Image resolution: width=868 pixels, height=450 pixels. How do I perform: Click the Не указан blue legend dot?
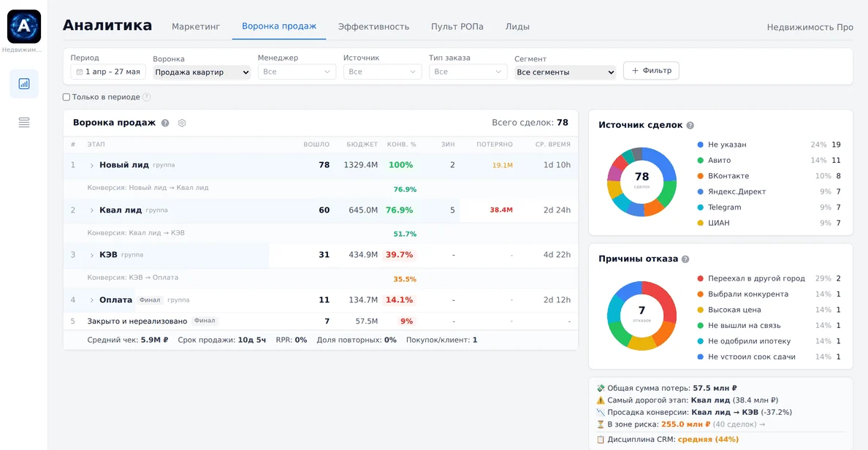[x=700, y=145]
